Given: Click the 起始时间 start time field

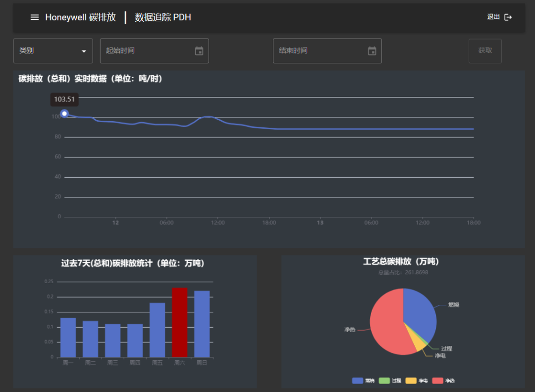Looking at the screenshot, I should pyautogui.click(x=154, y=51).
